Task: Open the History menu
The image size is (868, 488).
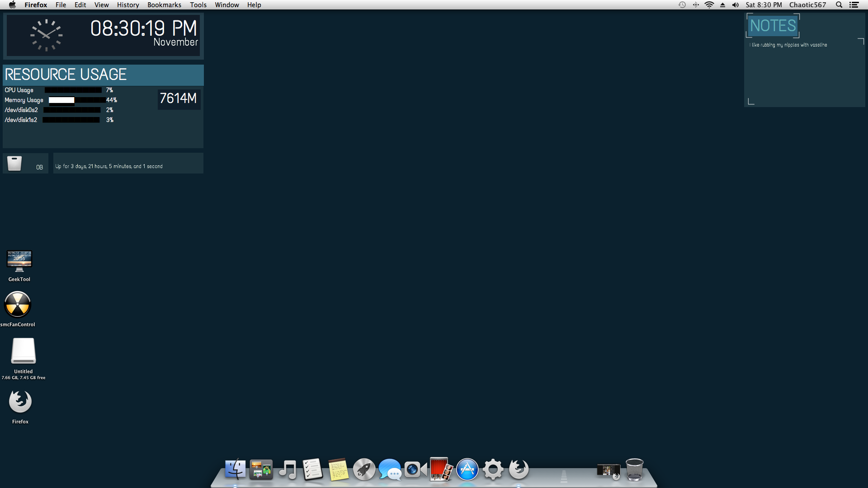Action: [128, 5]
